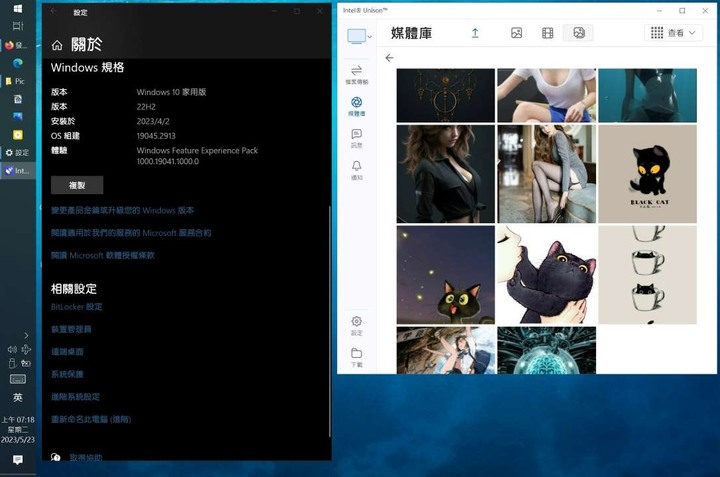Open the yellow media player taskbar icon
The image size is (720, 477).
click(x=18, y=135)
